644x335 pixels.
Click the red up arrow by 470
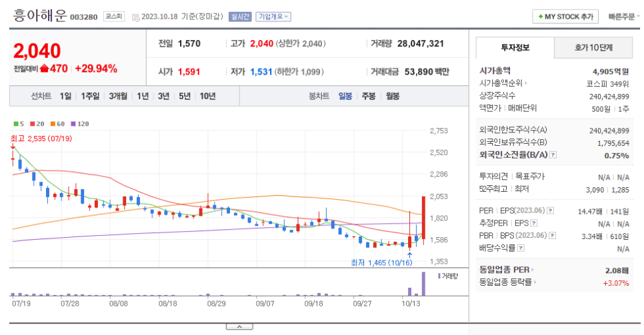point(45,69)
